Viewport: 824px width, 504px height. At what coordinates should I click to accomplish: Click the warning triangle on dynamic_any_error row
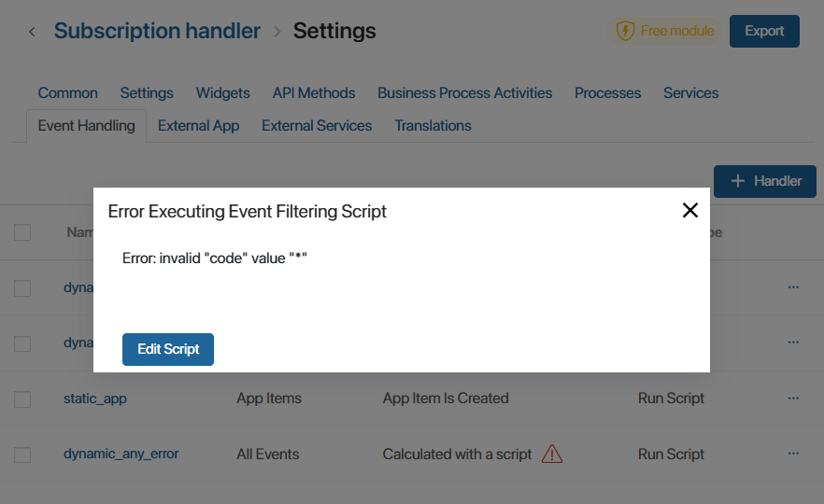tap(552, 455)
